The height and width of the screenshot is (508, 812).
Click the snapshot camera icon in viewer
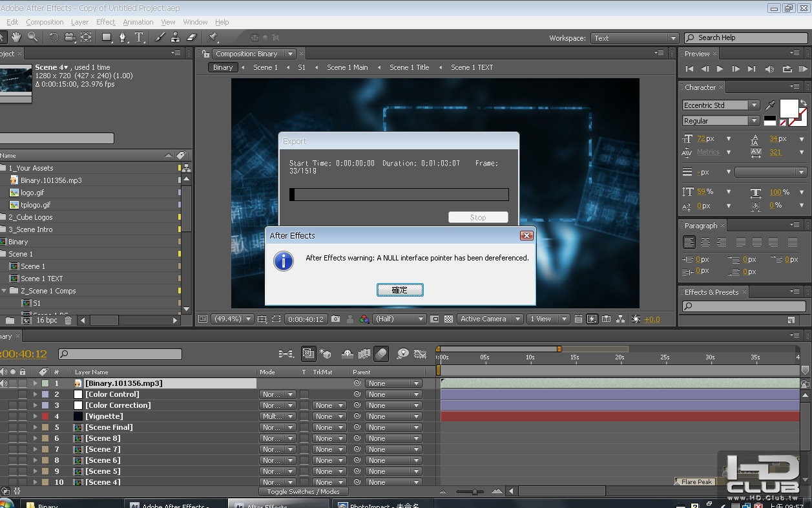click(335, 319)
